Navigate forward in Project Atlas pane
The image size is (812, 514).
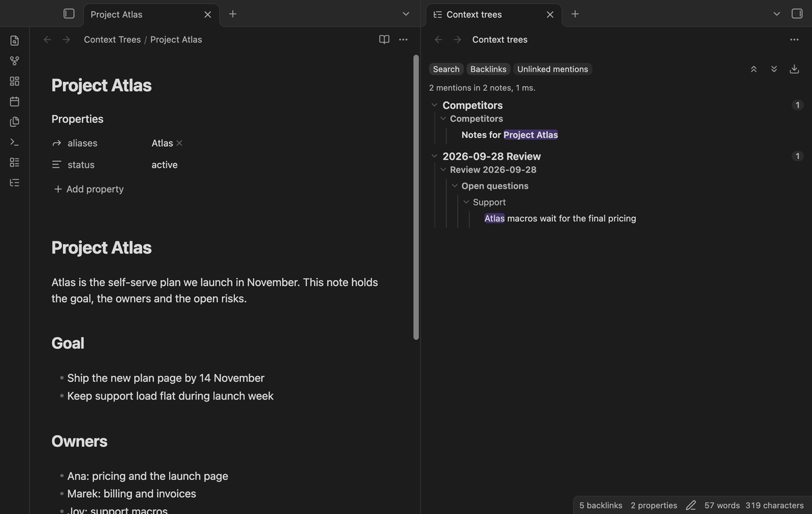tap(66, 39)
